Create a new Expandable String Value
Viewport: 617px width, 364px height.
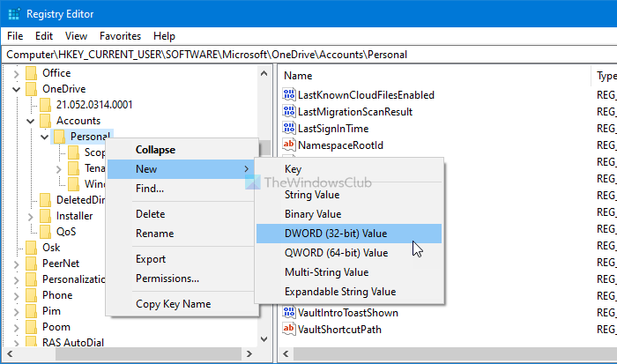349,292
